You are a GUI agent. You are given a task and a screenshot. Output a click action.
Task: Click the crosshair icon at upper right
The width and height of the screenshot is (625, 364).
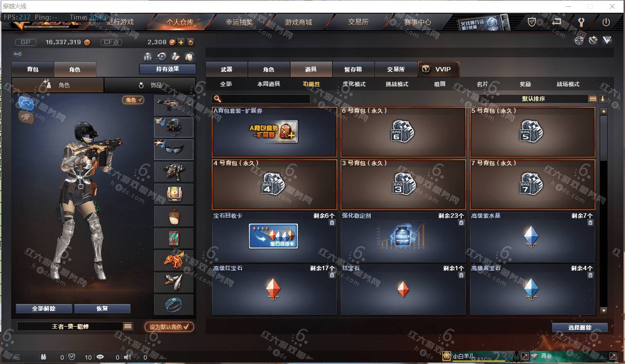(x=579, y=40)
